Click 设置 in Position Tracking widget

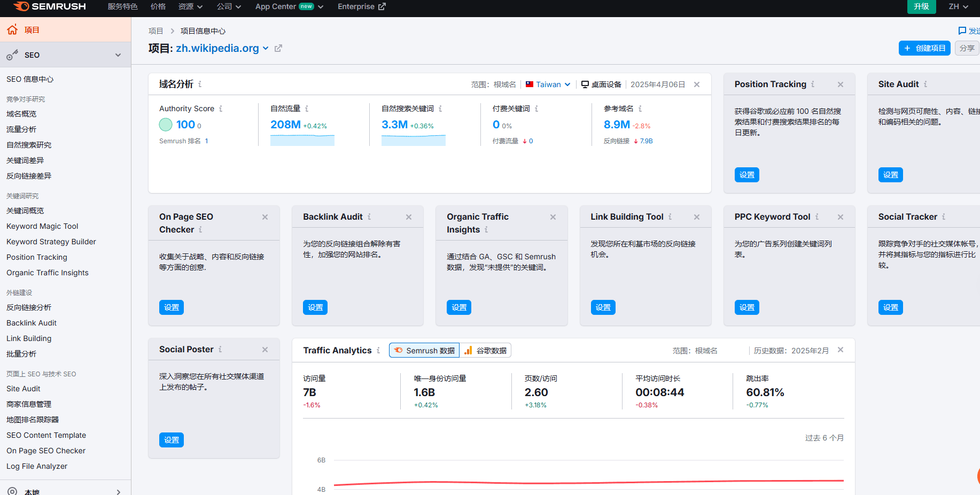tap(747, 175)
